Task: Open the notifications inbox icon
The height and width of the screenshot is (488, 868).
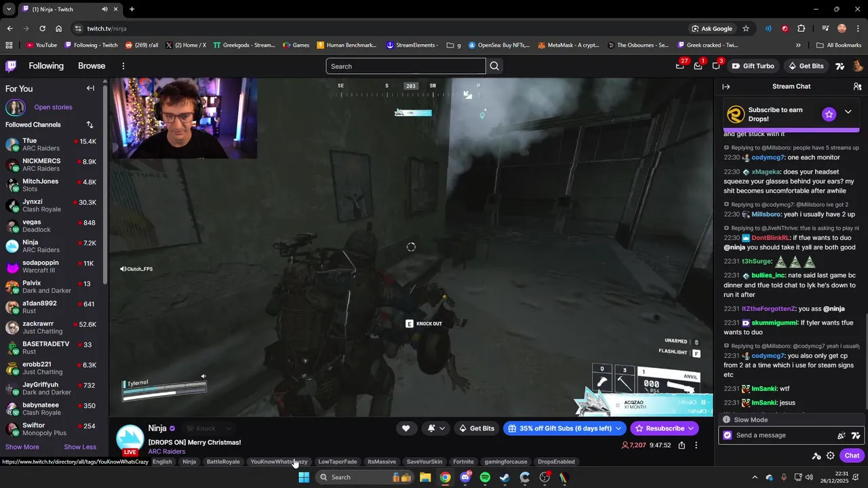Action: point(698,66)
